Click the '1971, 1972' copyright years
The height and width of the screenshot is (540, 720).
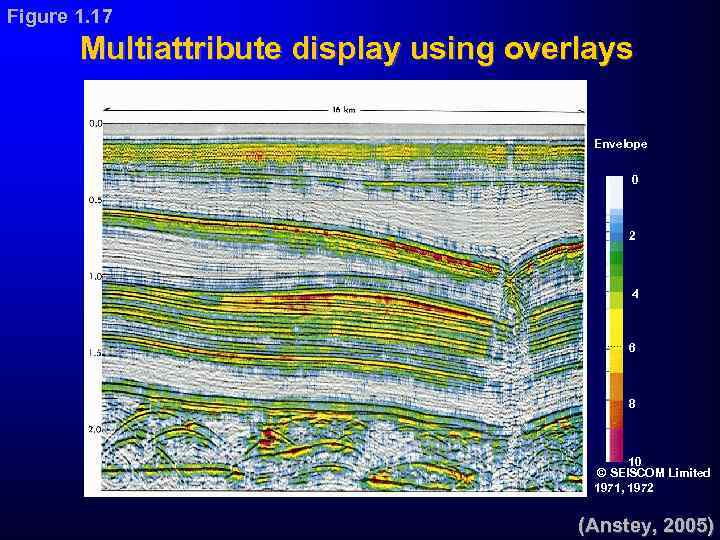[624, 488]
